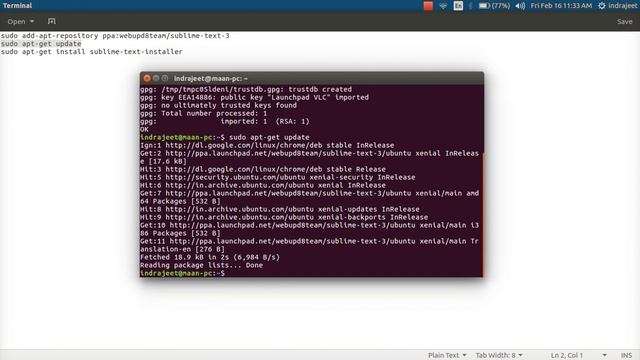Open the sound volume indicator
Screen dimensions: 640x360
click(520, 6)
